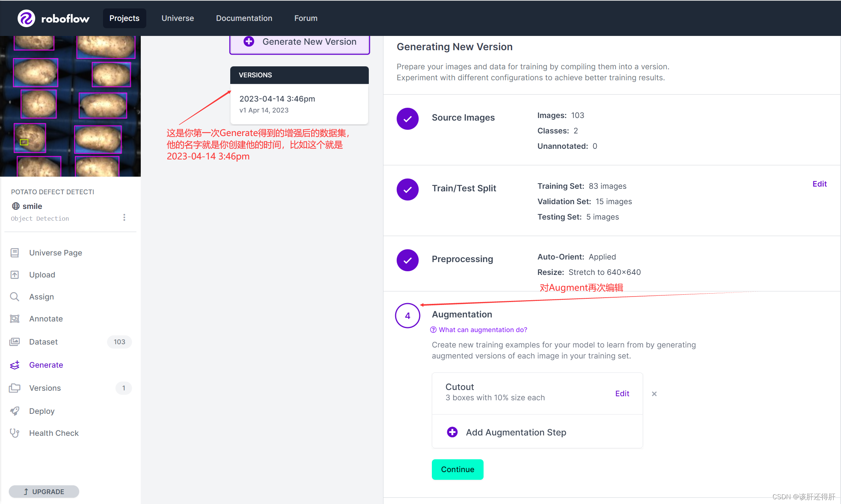The image size is (841, 504).
Task: Click the Roboflow logo icon
Action: pos(26,18)
